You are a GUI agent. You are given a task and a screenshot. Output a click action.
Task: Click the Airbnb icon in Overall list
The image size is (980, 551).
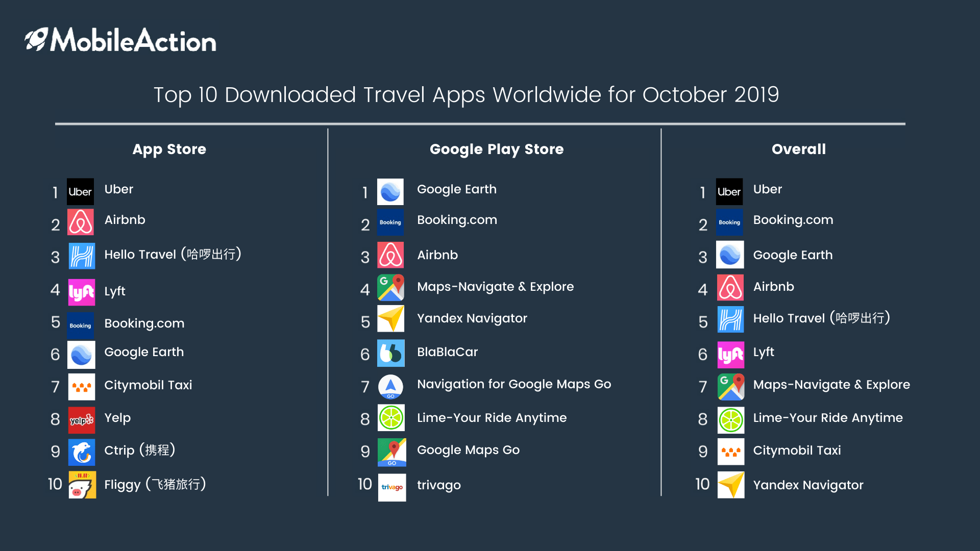(x=730, y=288)
